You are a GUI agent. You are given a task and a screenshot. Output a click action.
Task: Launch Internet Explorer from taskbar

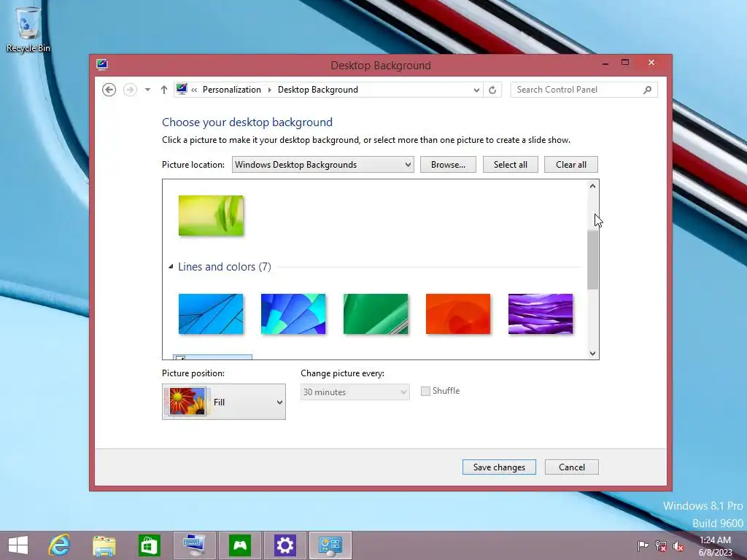point(60,545)
